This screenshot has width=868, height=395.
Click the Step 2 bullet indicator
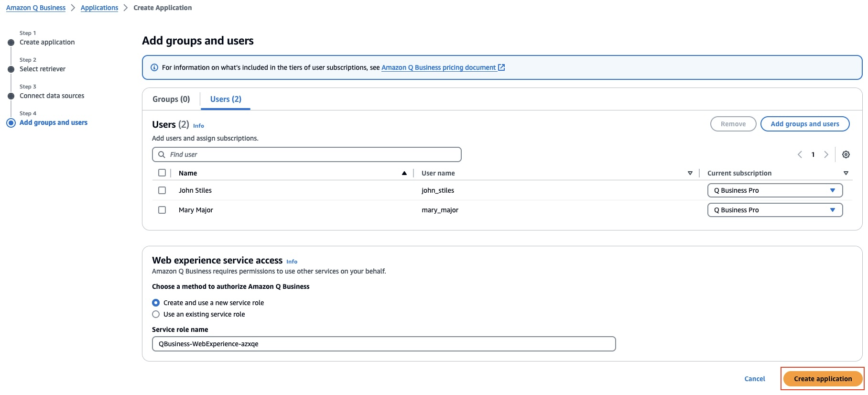point(11,69)
